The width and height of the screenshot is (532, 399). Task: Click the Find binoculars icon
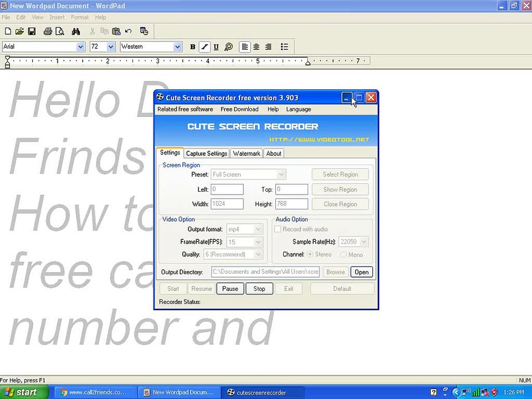pyautogui.click(x=76, y=31)
